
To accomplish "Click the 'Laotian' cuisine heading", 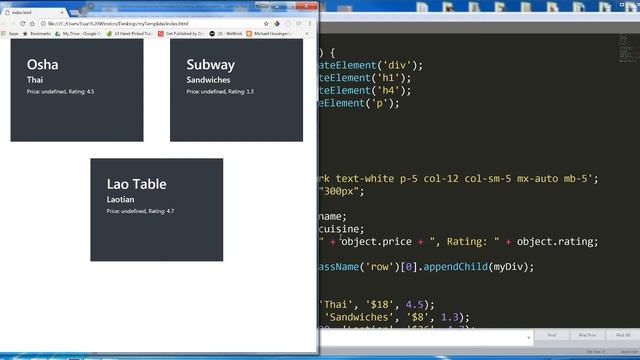I will tap(120, 200).
